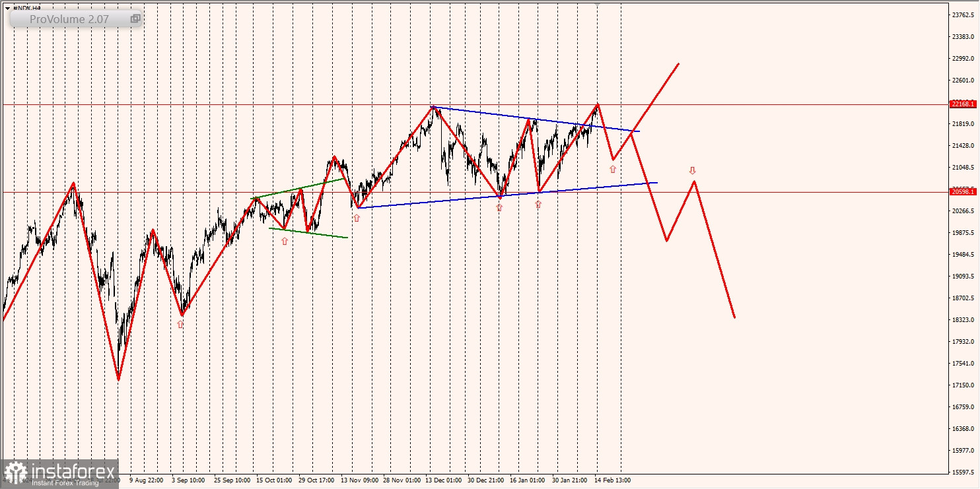
Task: Click the 17150.0 price scale value
Action: pos(964,385)
